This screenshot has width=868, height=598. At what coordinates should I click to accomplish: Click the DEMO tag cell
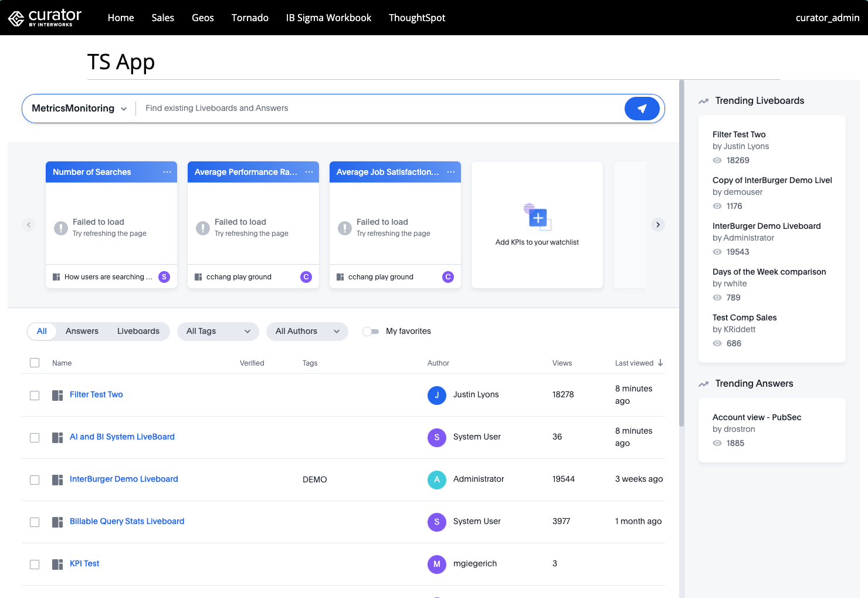coord(314,479)
